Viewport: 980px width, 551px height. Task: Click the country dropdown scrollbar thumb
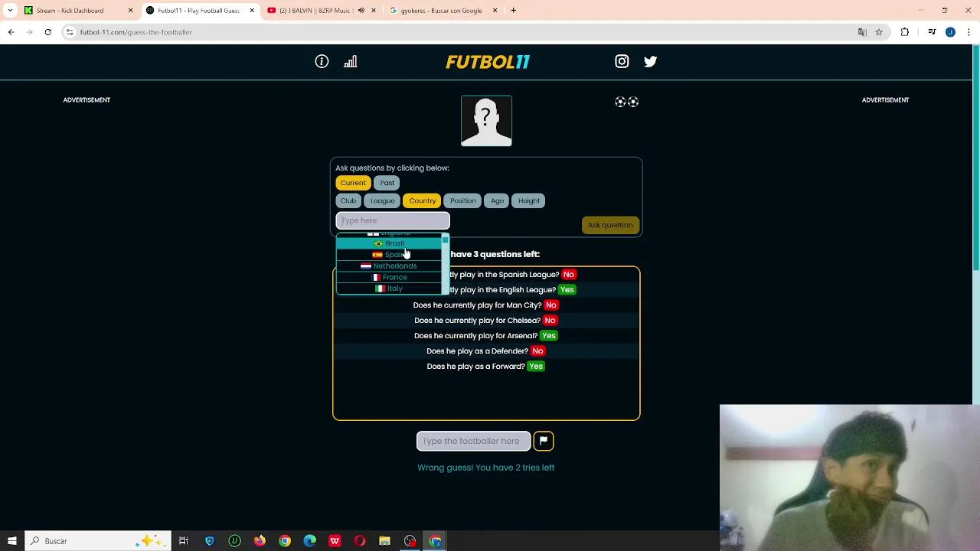click(x=445, y=240)
